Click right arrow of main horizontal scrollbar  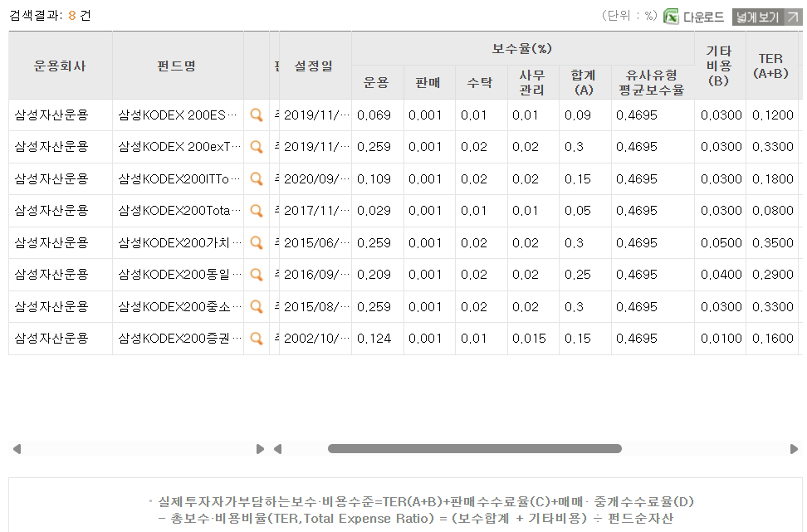(794, 449)
